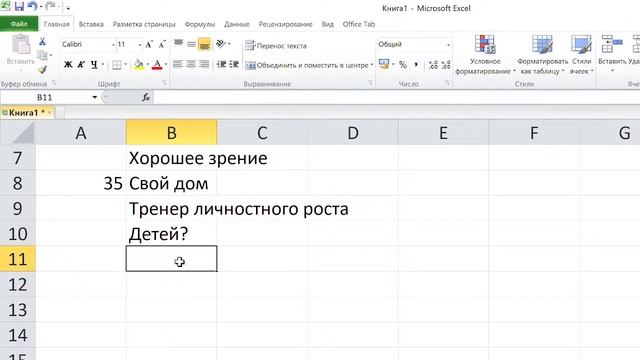This screenshot has width=640, height=360.
Task: Toggle italic (К) formatting
Action: coord(81,64)
